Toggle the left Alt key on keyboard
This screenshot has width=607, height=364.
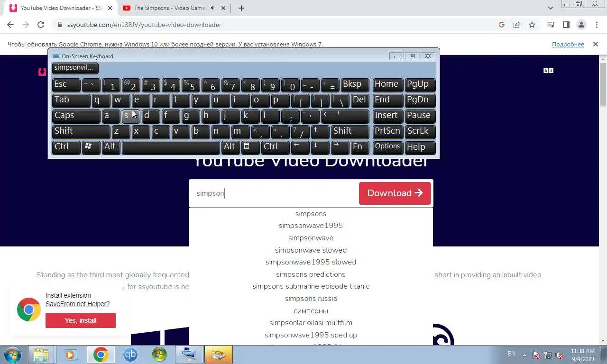[x=112, y=147]
